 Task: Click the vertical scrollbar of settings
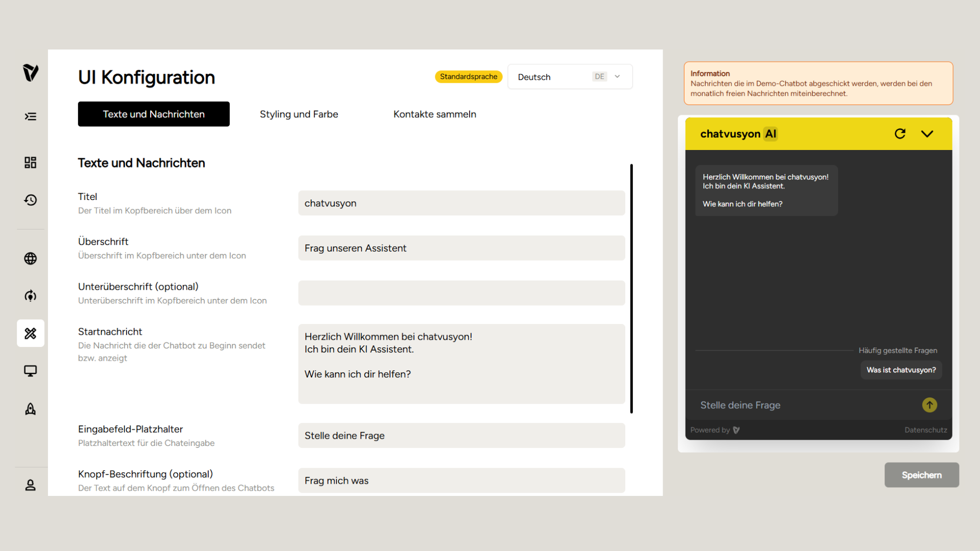[631, 288]
